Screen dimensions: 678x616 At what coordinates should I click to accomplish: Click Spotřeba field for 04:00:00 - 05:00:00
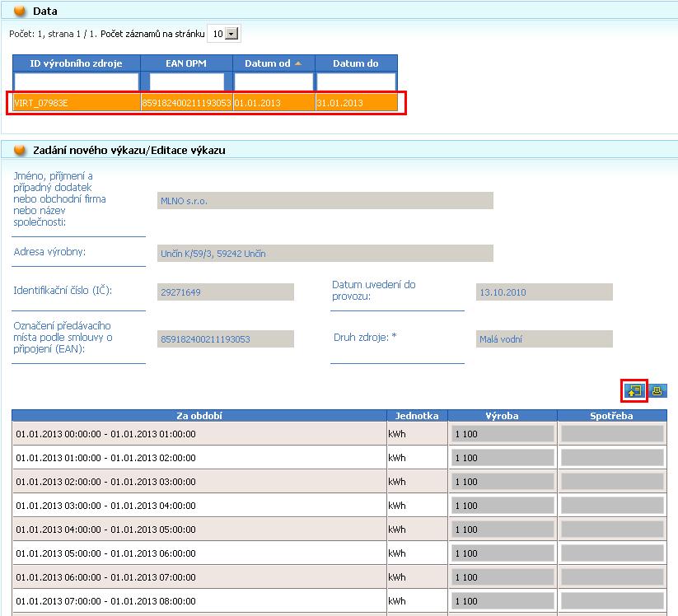(x=612, y=530)
